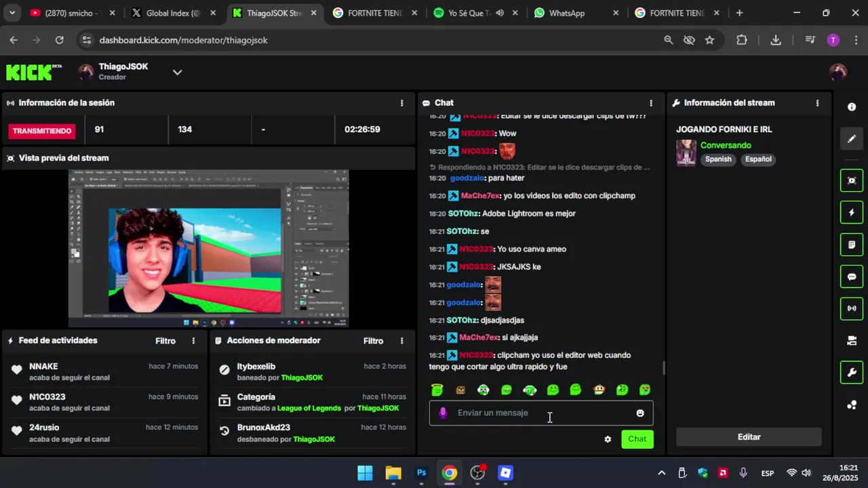Click the Spanish tag
This screenshot has height=488, width=868.
click(x=718, y=159)
